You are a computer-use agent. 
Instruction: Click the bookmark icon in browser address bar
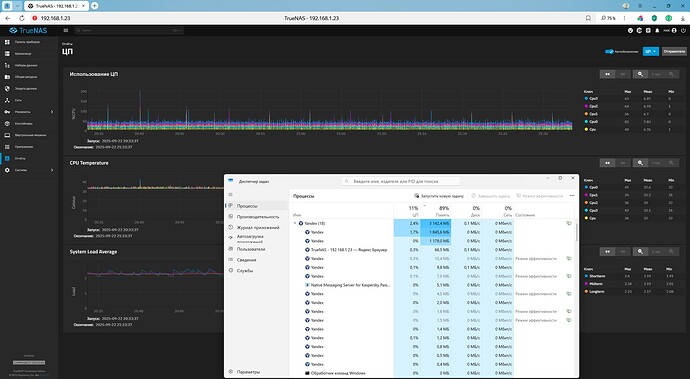click(588, 18)
